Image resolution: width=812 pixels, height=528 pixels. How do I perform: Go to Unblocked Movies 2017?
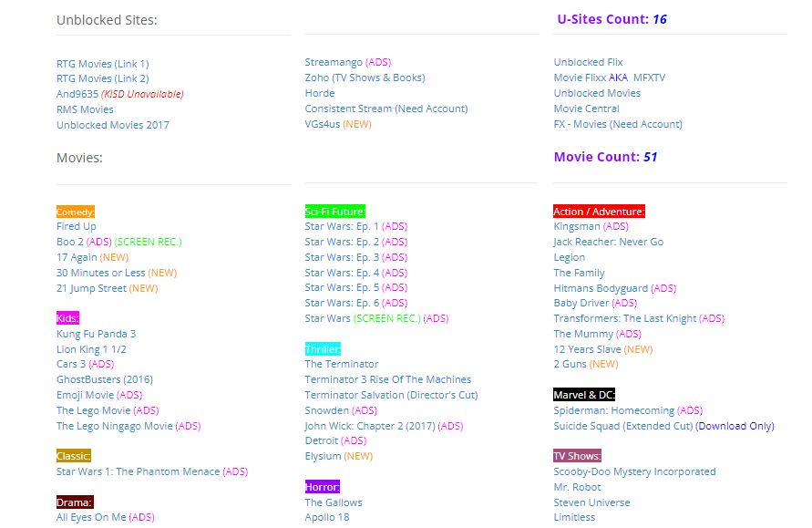click(x=113, y=125)
